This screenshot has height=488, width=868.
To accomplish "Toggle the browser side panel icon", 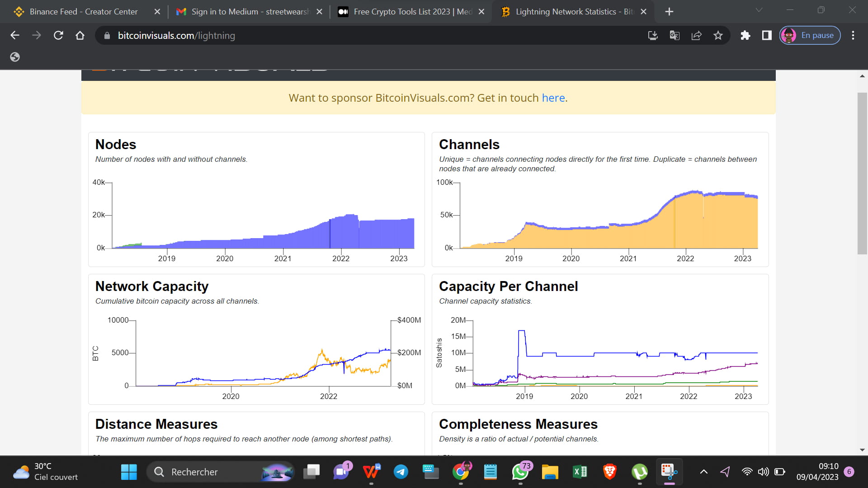I will point(767,35).
